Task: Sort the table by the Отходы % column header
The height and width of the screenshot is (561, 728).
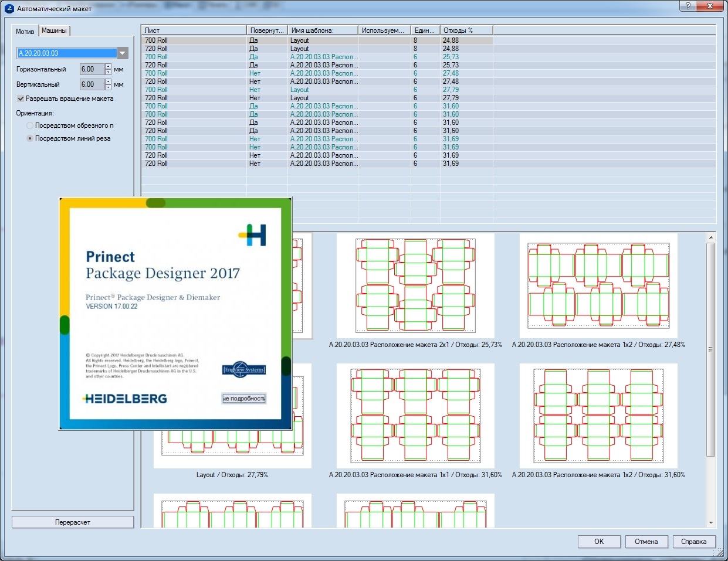Action: [466, 30]
